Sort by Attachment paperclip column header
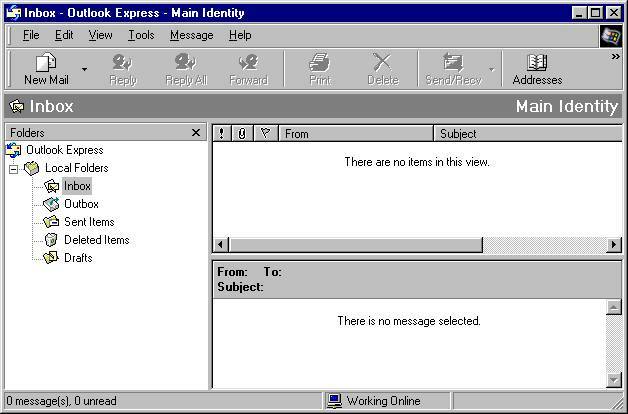 pyautogui.click(x=242, y=133)
